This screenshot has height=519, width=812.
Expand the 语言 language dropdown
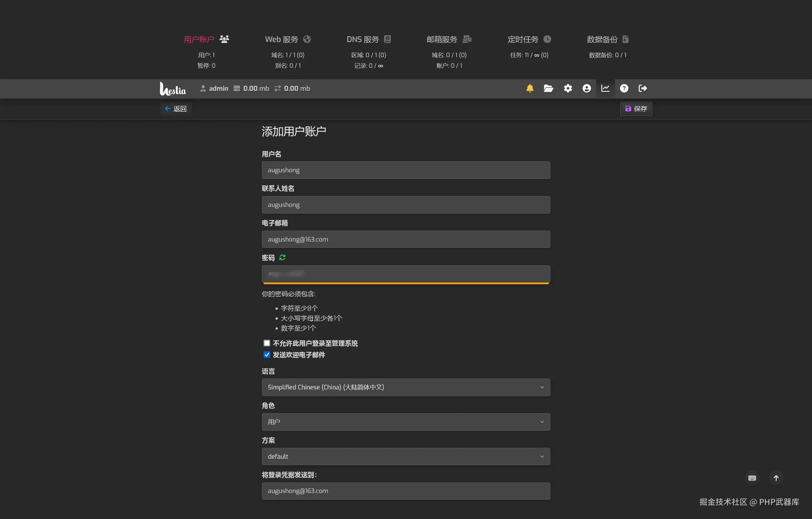pos(406,387)
